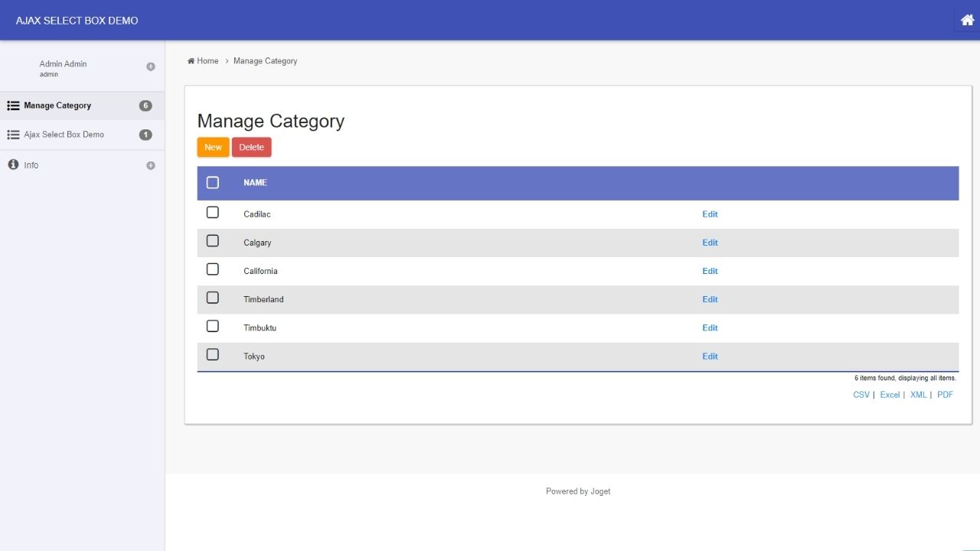Sort by the NAME column header
Image resolution: width=980 pixels, height=551 pixels.
coord(255,183)
